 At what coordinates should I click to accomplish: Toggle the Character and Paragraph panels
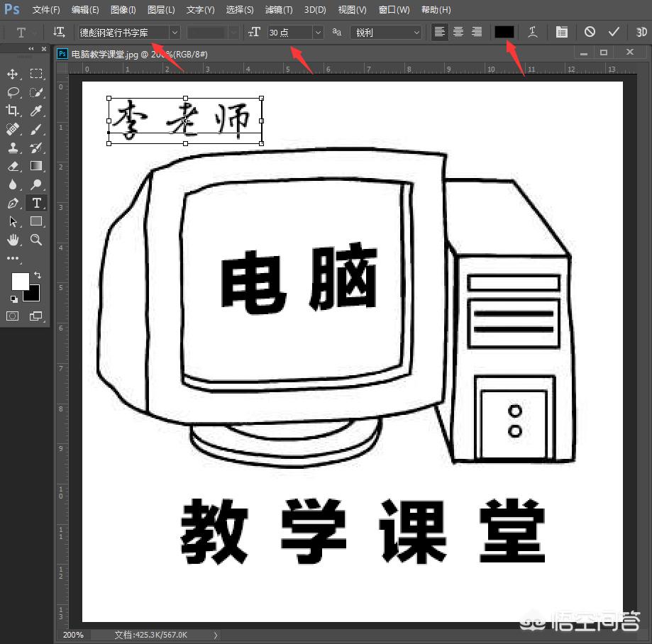[560, 32]
